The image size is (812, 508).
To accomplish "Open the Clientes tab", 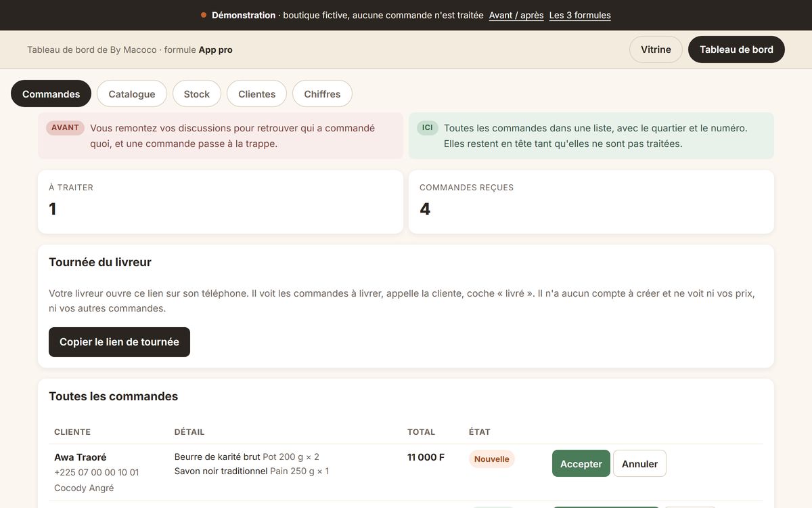I will pyautogui.click(x=256, y=94).
